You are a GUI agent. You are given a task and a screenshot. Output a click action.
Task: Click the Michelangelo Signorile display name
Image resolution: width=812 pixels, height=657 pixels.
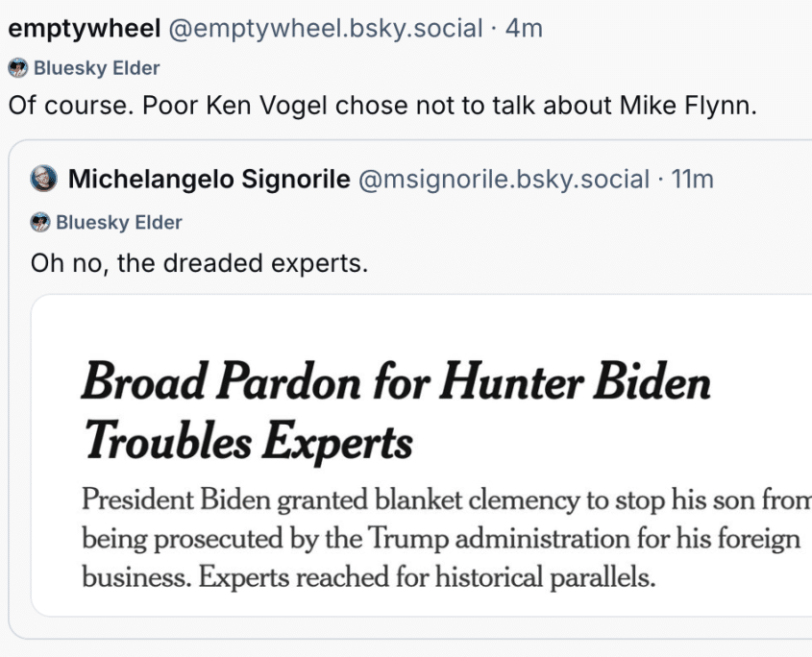pyautogui.click(x=209, y=179)
